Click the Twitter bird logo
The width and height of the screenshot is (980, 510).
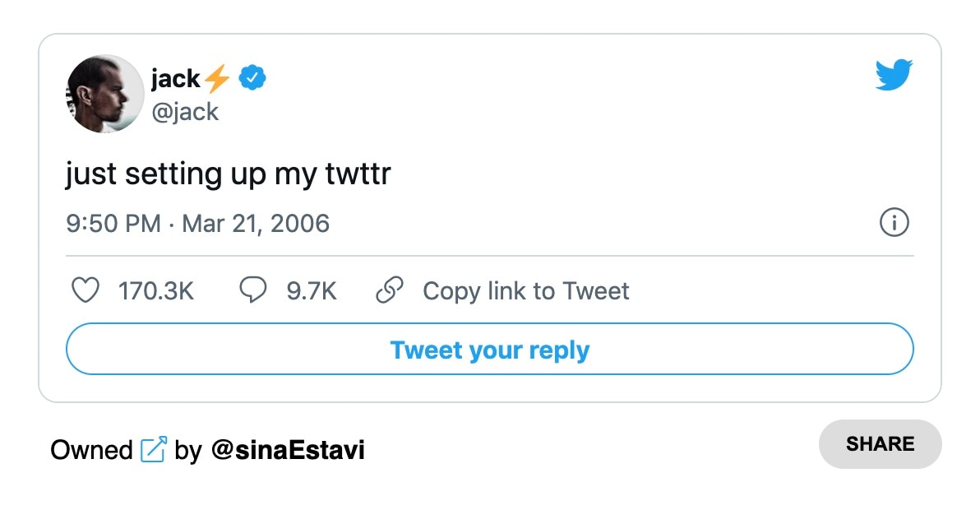(894, 76)
